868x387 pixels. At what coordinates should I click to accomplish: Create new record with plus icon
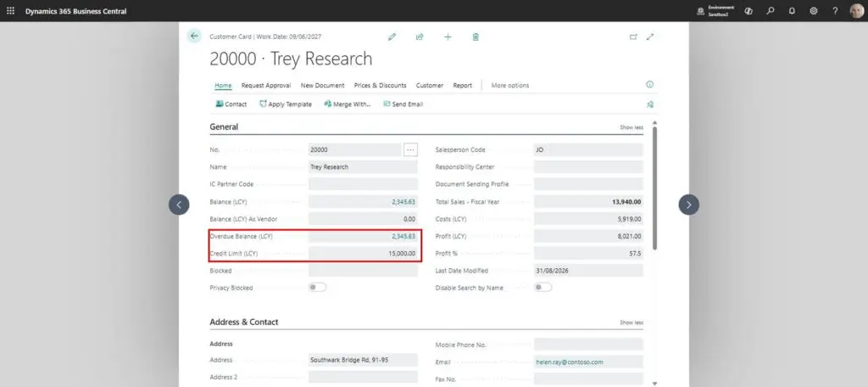448,36
